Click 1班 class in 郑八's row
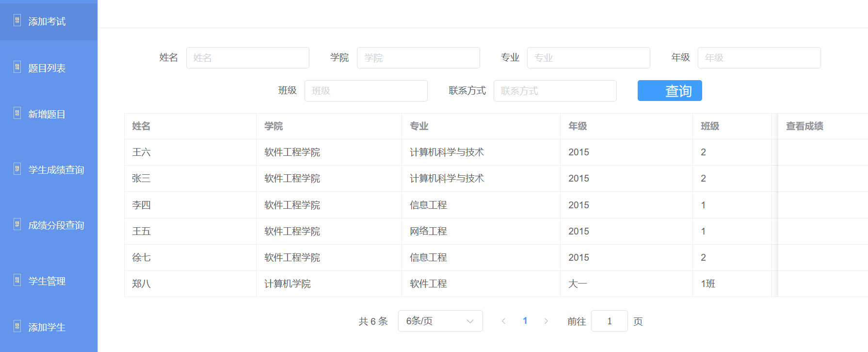Screen dimensions: 868x352 pos(708,284)
